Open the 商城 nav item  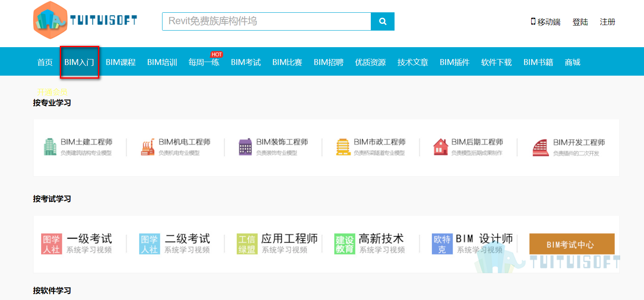[x=573, y=62]
